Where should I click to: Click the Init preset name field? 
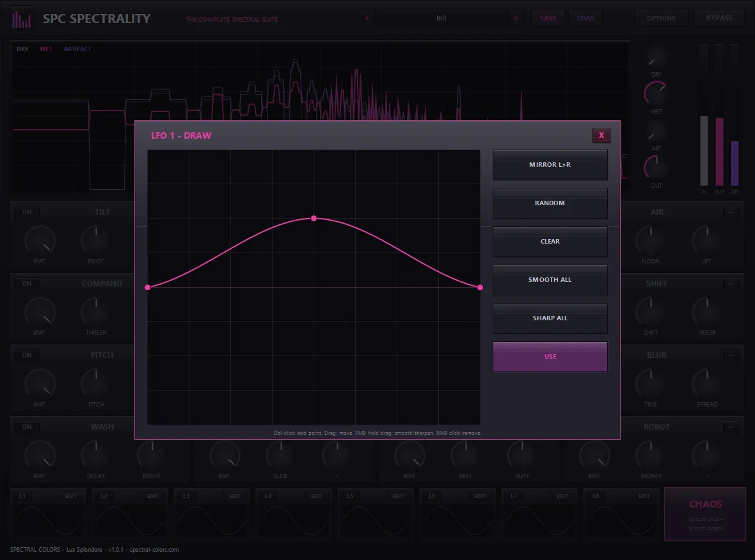pyautogui.click(x=441, y=19)
